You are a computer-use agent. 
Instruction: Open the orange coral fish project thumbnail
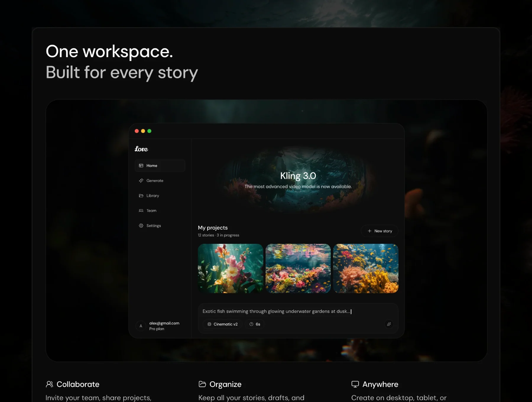coord(366,268)
